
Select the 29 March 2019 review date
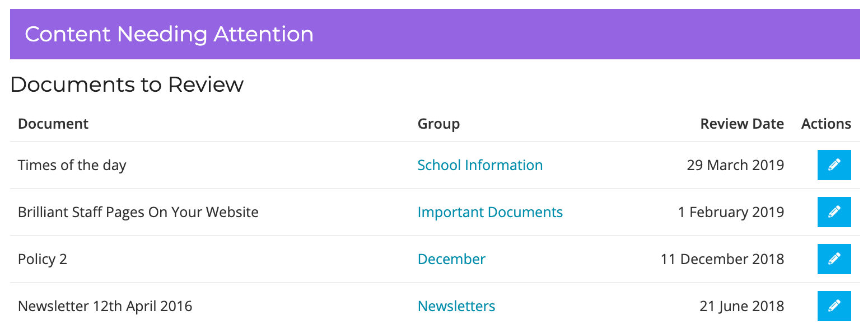point(735,165)
